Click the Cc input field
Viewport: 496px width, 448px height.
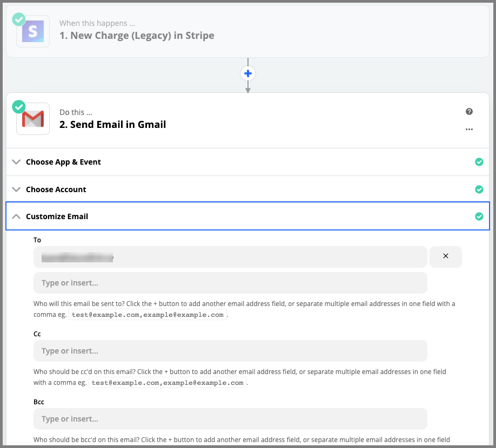[230, 351]
